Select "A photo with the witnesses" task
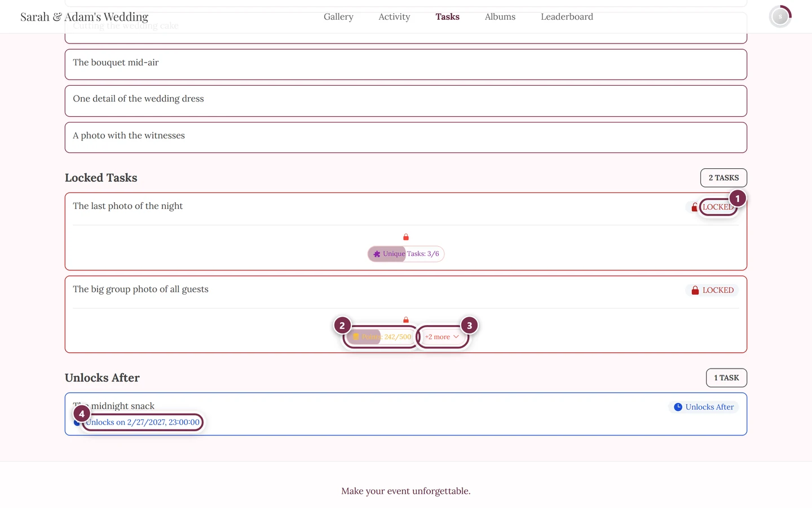 (x=406, y=138)
